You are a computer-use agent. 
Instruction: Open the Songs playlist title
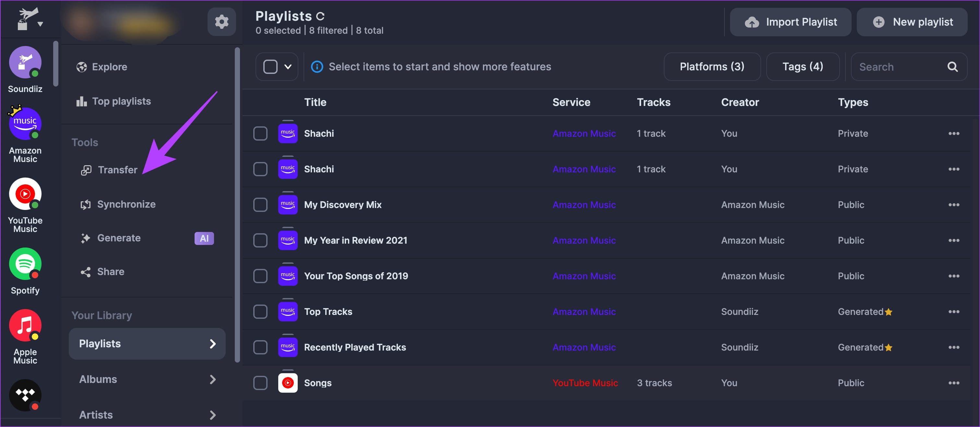318,383
